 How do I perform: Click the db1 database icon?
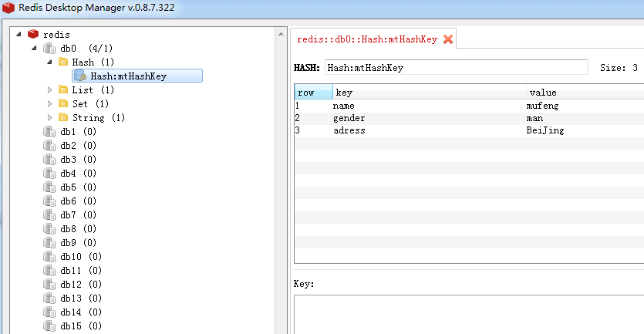pyautogui.click(x=49, y=131)
